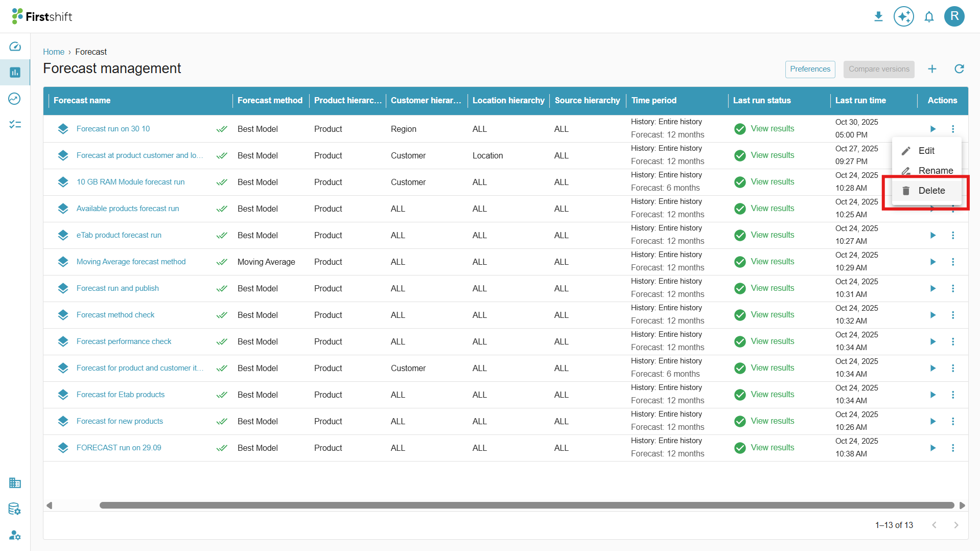View results for Forecast run on 30 10
This screenshot has width=980, height=551.
tap(772, 129)
